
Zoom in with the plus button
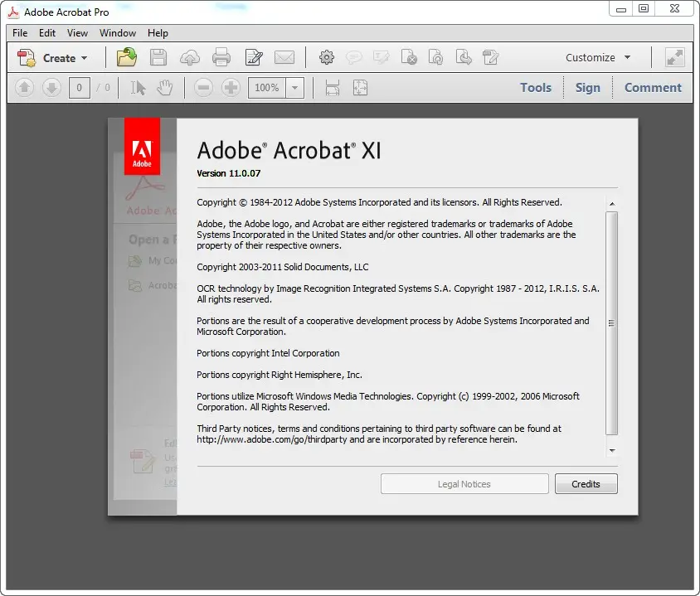point(231,87)
